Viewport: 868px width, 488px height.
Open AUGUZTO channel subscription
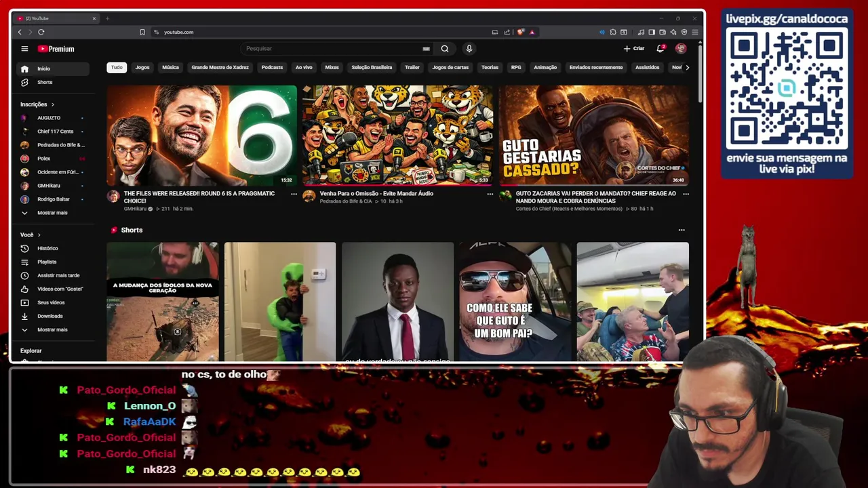point(53,118)
